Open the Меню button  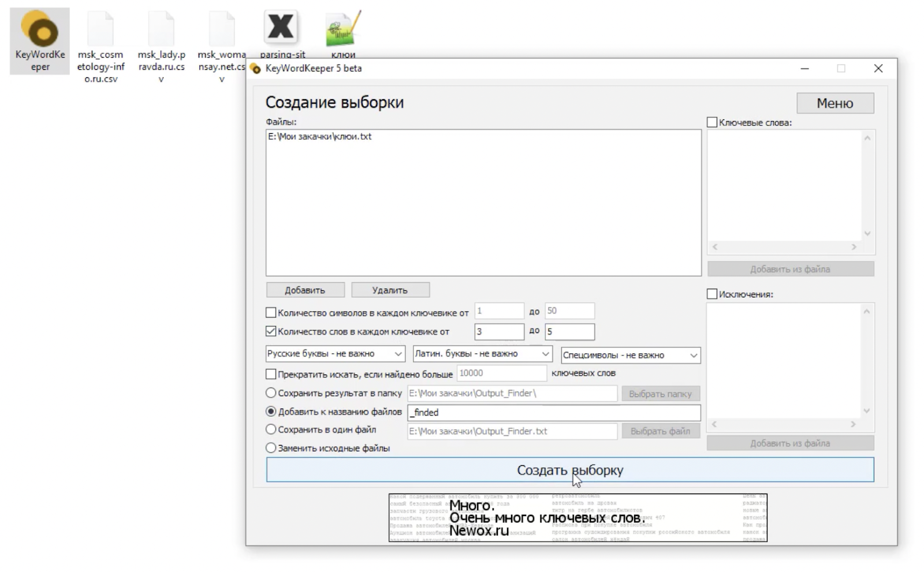(834, 103)
